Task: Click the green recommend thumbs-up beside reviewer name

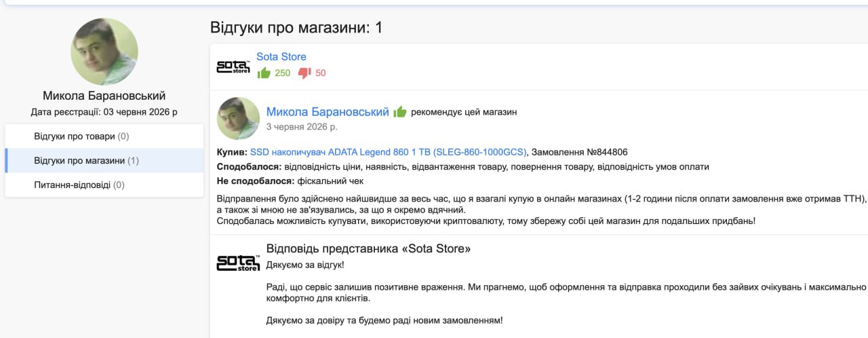Action: (x=399, y=112)
